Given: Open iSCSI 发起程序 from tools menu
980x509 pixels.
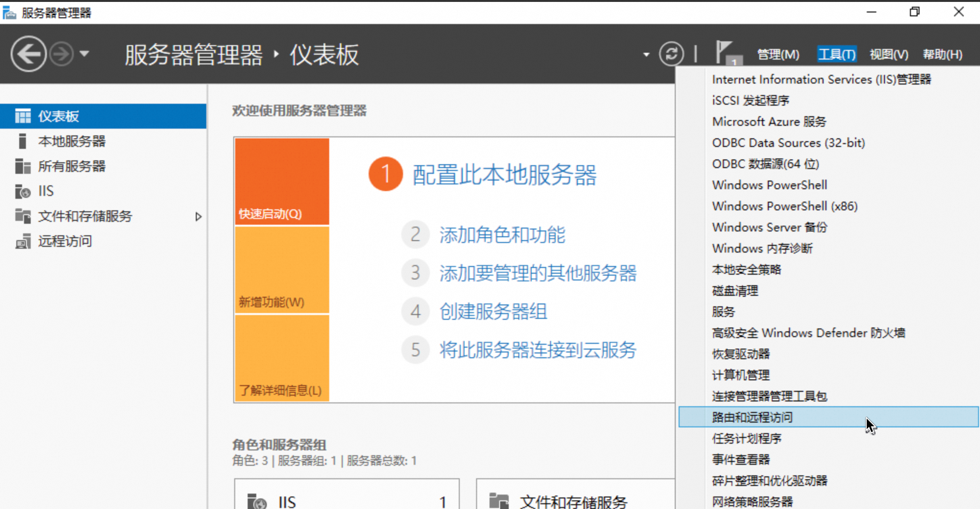Looking at the screenshot, I should [x=828, y=100].
